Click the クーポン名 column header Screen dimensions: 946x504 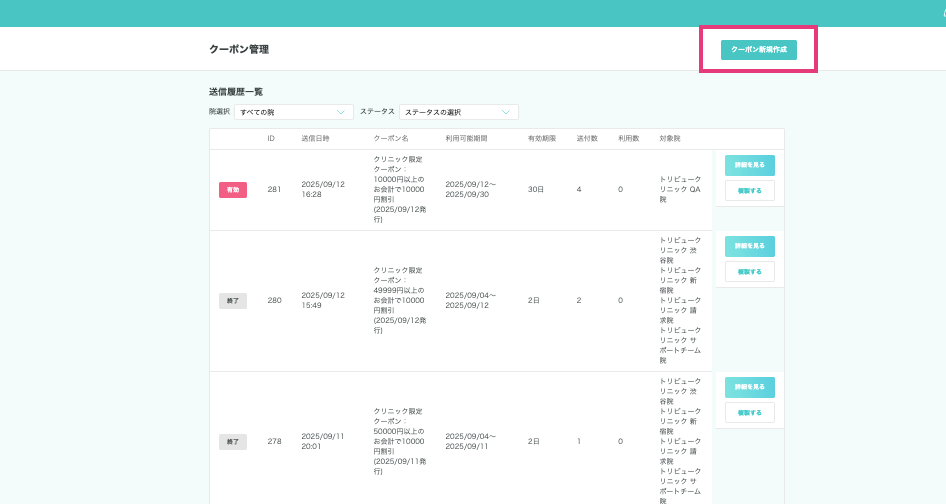click(x=391, y=138)
